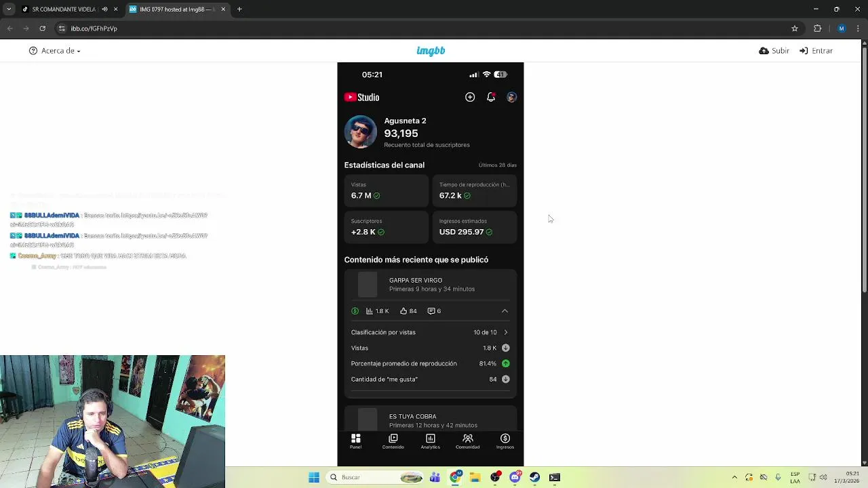The image size is (868, 488).
Task: Click the taskbar Buscar search box
Action: coord(376,477)
